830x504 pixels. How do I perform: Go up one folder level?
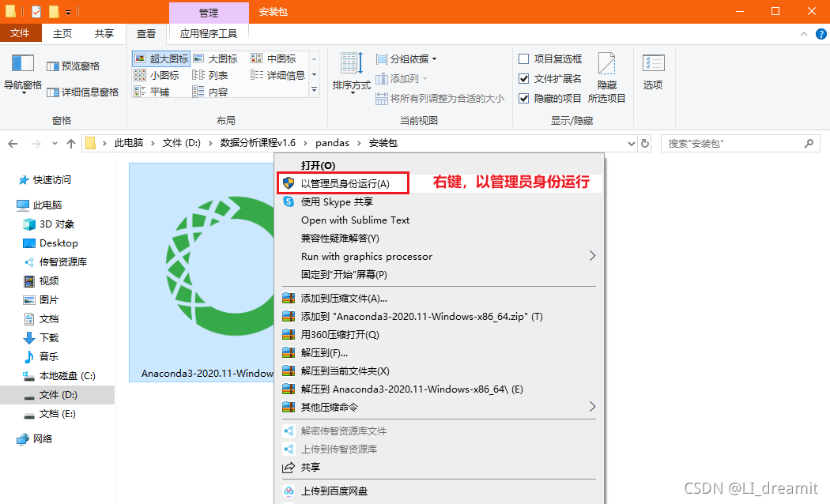(71, 143)
